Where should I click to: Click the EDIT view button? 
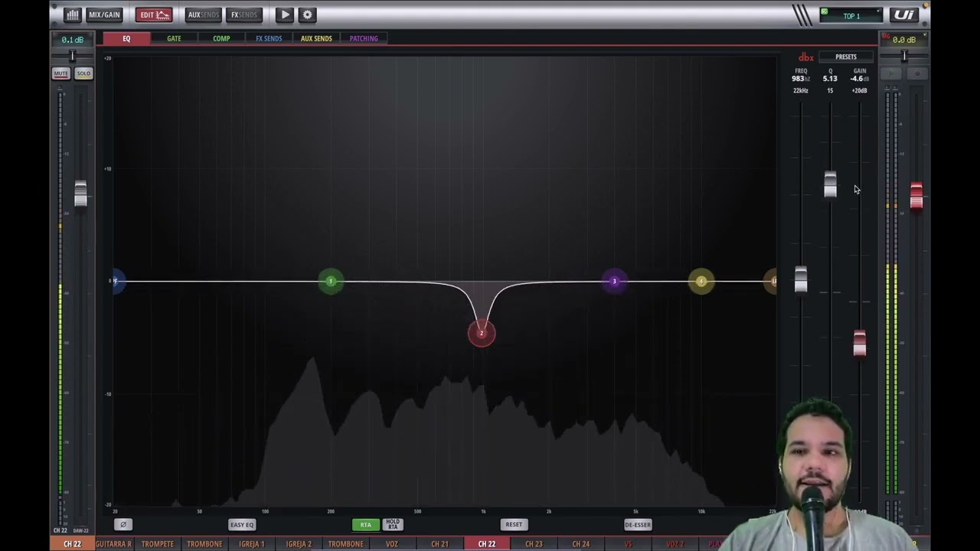tap(154, 15)
